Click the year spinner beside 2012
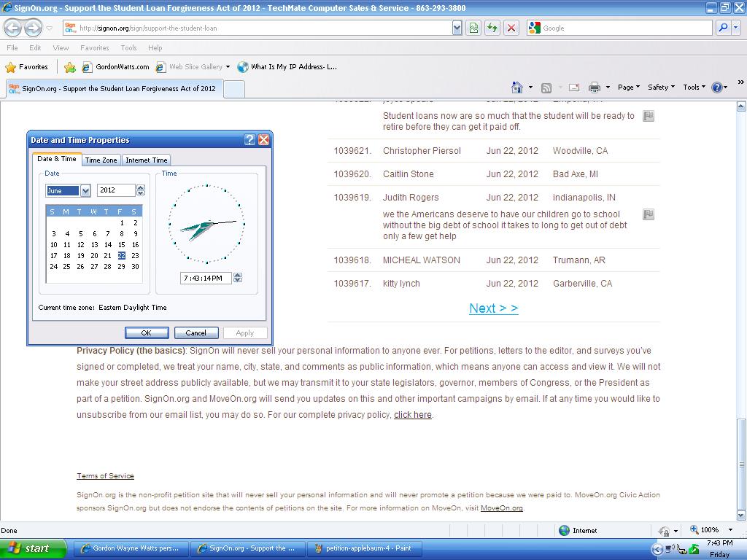747x560 pixels. tap(141, 190)
